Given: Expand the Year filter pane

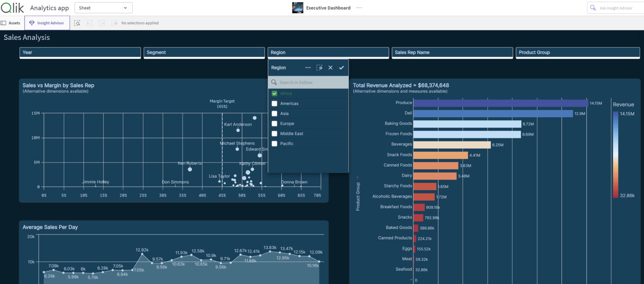Looking at the screenshot, I should click(x=80, y=53).
